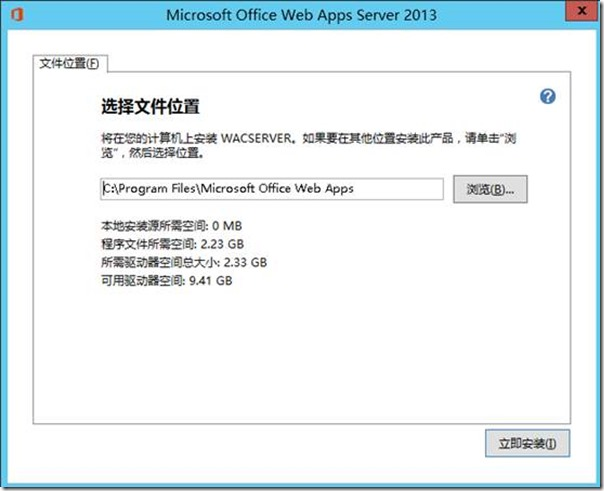
Task: Click the 所需驱动器空间总大小: 2.33 GB line
Action: 184,263
